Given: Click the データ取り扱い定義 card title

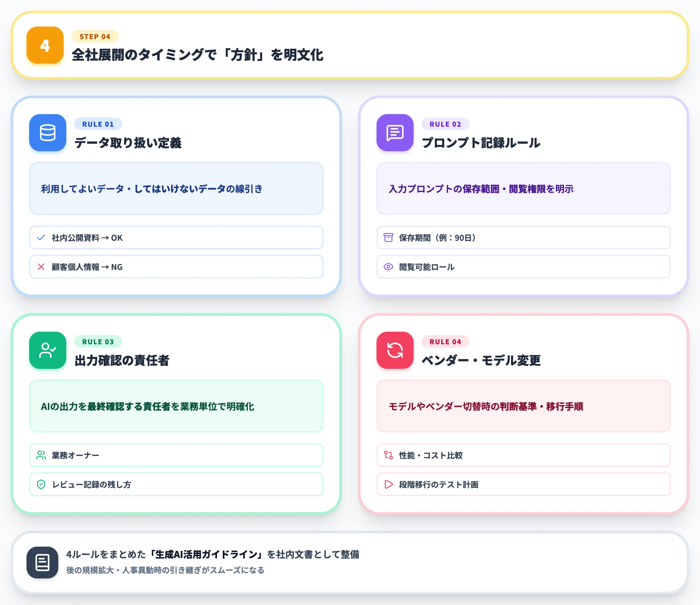Looking at the screenshot, I should pyautogui.click(x=128, y=143).
